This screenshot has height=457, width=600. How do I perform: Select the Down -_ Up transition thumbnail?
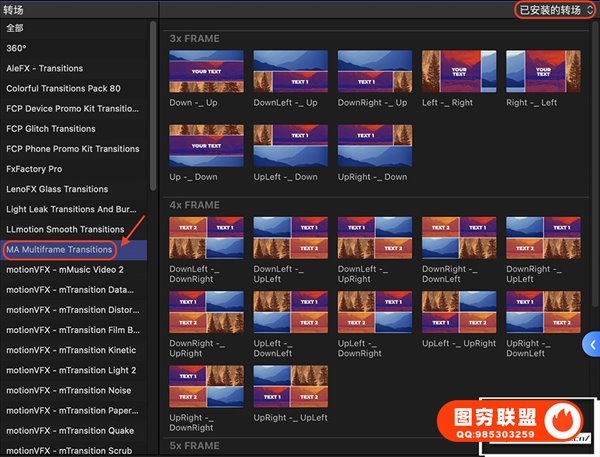point(207,72)
